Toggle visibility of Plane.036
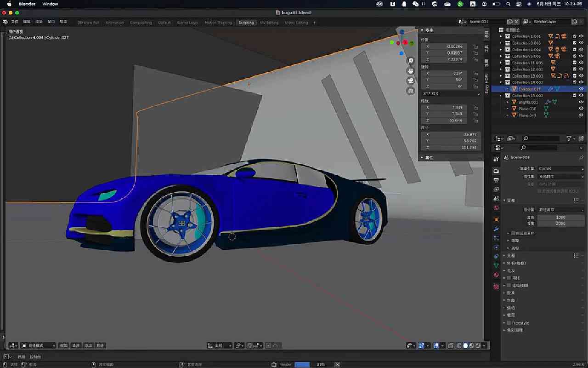 tap(581, 109)
